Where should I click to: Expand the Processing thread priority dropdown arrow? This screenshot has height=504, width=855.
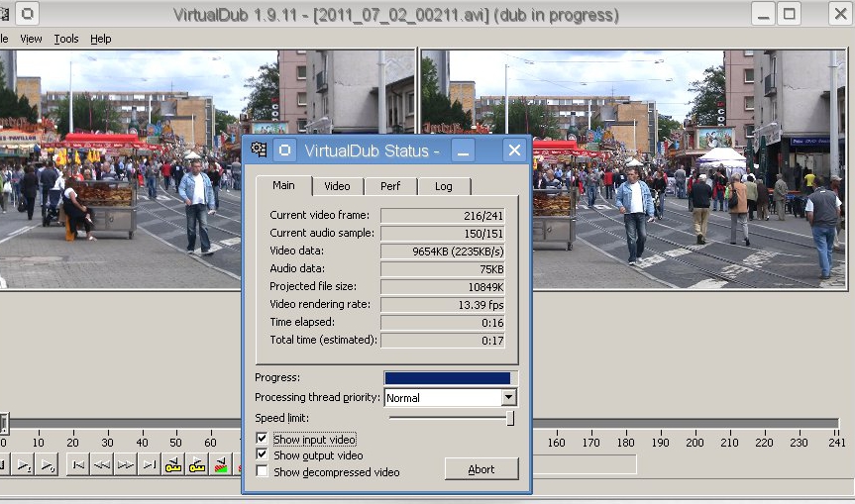(x=508, y=397)
